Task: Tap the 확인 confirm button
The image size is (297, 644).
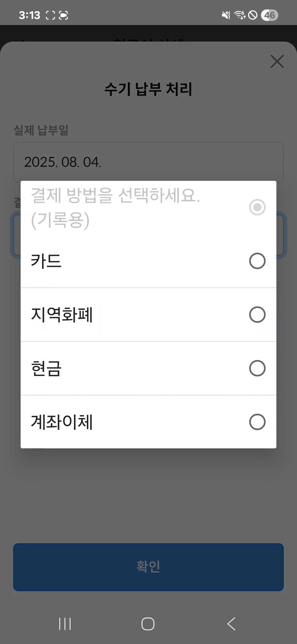Action: (148, 567)
